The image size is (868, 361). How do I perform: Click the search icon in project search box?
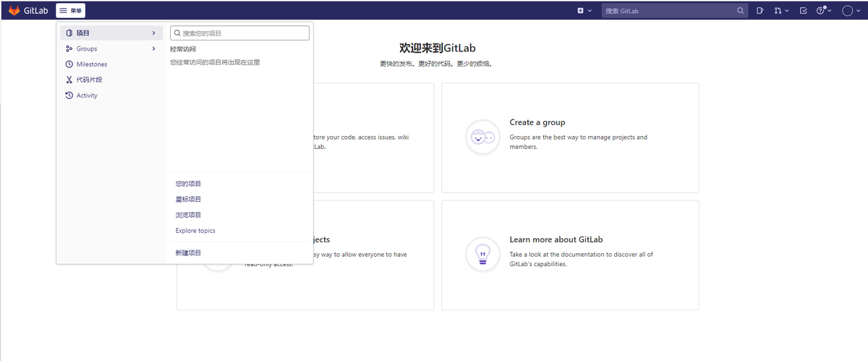[x=177, y=33]
